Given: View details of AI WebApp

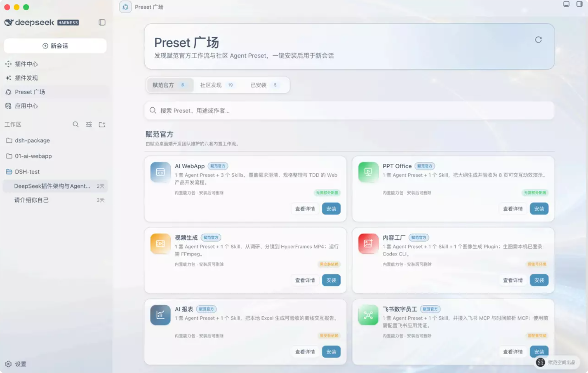Looking at the screenshot, I should pyautogui.click(x=305, y=209).
